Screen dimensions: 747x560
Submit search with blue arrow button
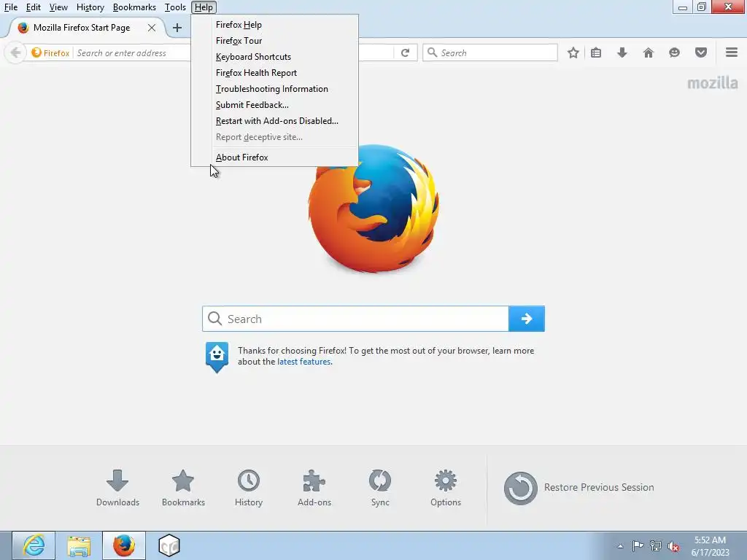click(x=527, y=319)
